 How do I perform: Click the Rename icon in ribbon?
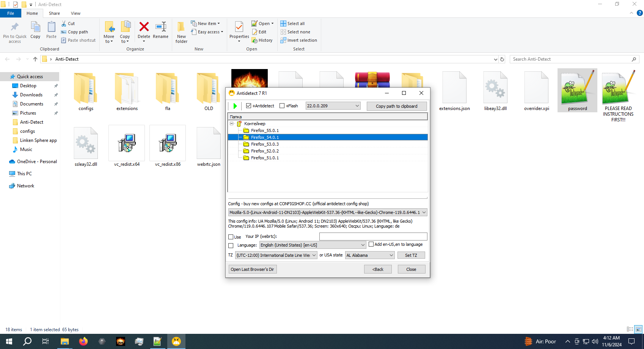[160, 27]
